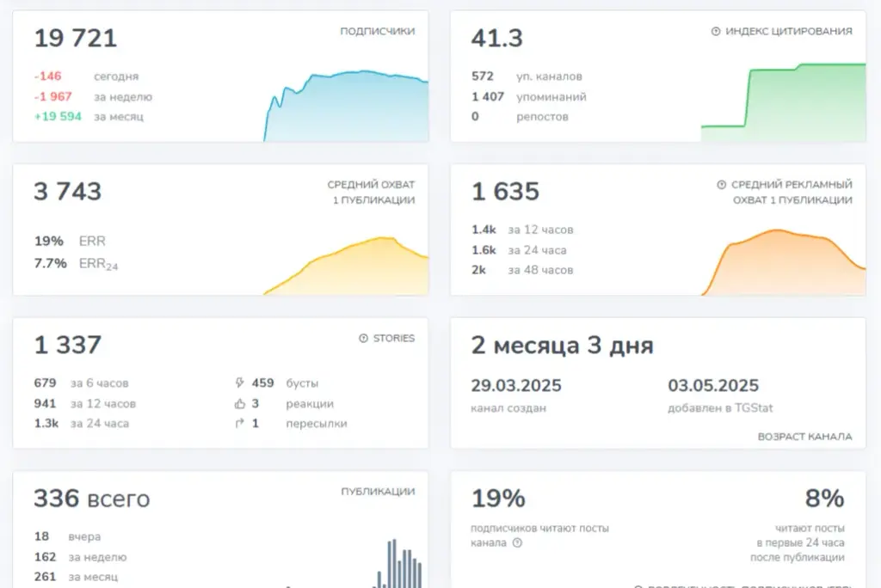Open the blue subscribers growth chart
This screenshot has width=881, height=588.
tap(346, 106)
